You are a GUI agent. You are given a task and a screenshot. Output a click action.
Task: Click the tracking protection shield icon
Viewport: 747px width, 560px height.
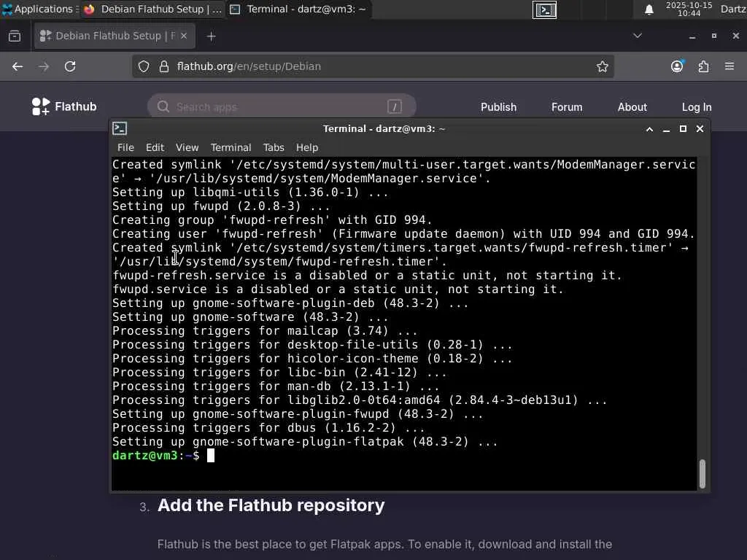pyautogui.click(x=144, y=66)
